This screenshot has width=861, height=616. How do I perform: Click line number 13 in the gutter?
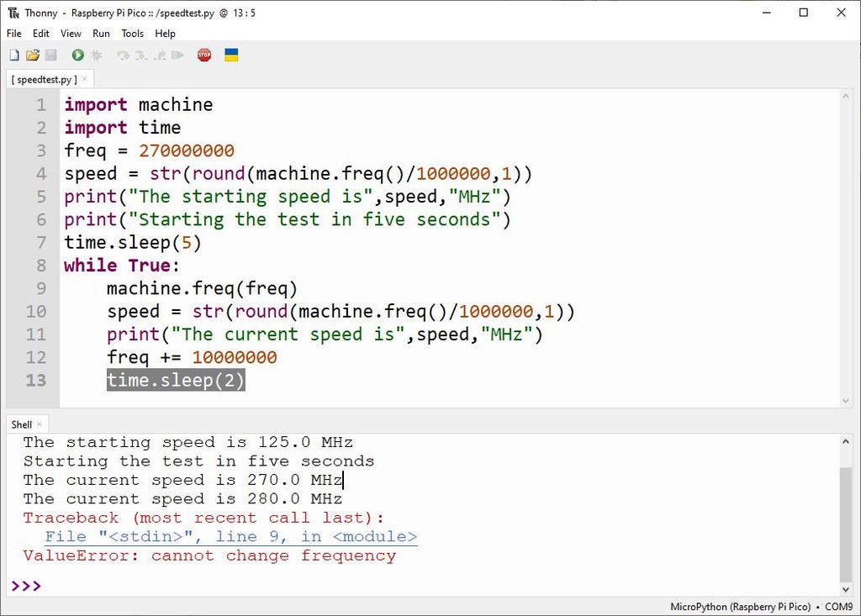pos(36,381)
